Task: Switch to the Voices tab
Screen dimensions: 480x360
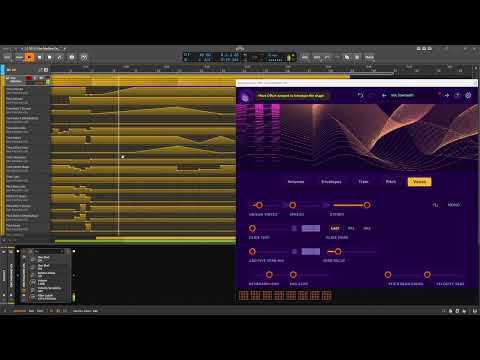Action: [419, 182]
